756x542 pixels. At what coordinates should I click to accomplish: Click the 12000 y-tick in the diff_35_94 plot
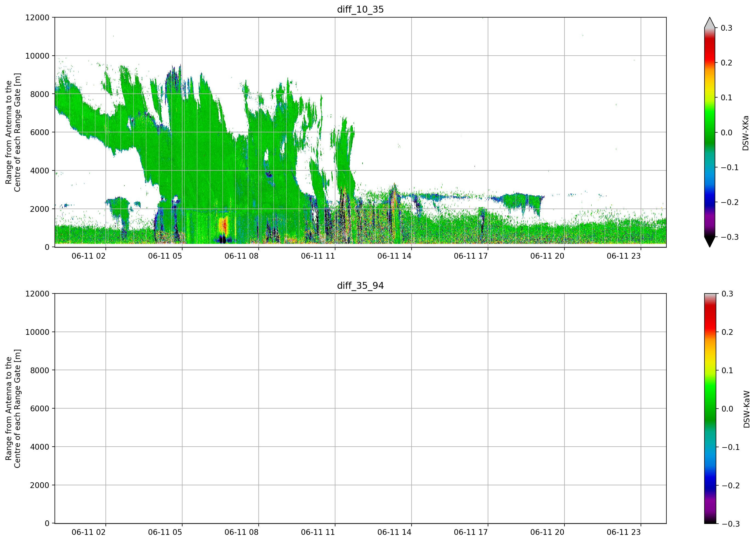coord(37,294)
